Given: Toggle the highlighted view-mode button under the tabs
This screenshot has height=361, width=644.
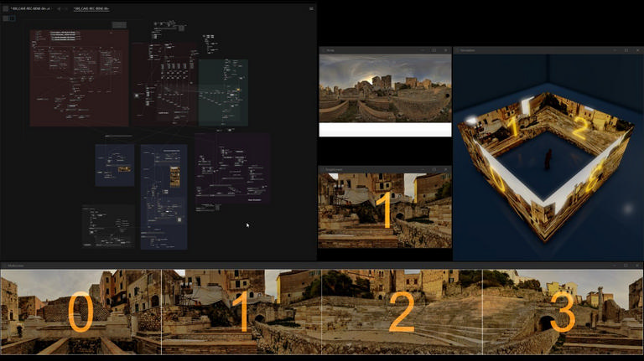Looking at the screenshot, I should click(x=12, y=18).
